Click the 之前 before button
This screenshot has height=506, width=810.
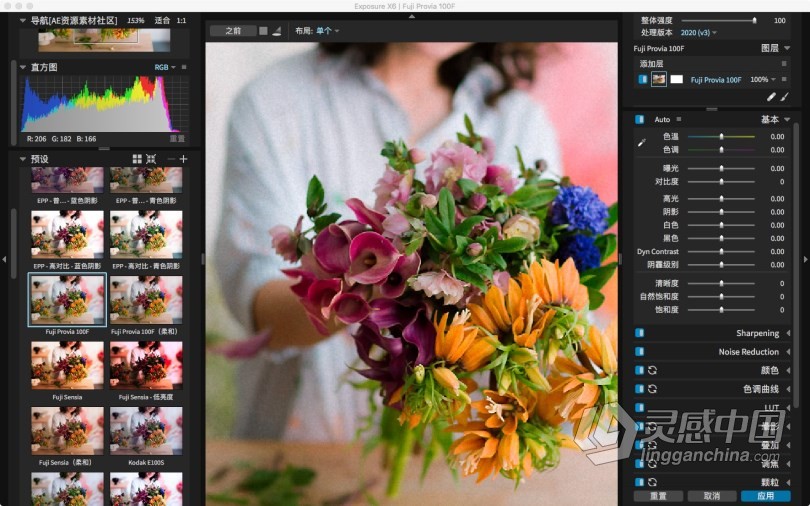click(233, 31)
